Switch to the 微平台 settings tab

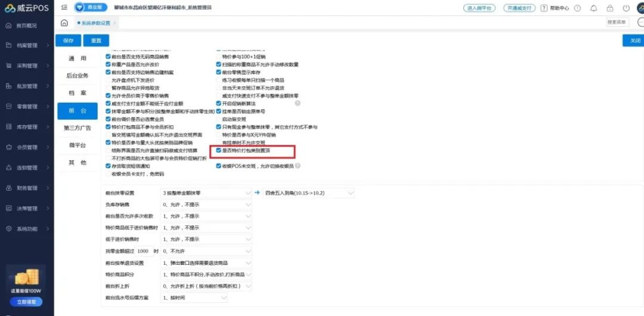77,145
